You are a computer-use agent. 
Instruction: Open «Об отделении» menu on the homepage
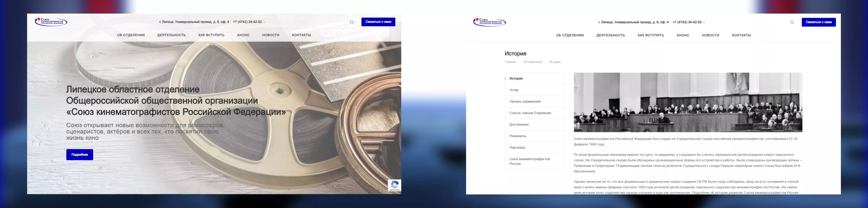tap(131, 35)
